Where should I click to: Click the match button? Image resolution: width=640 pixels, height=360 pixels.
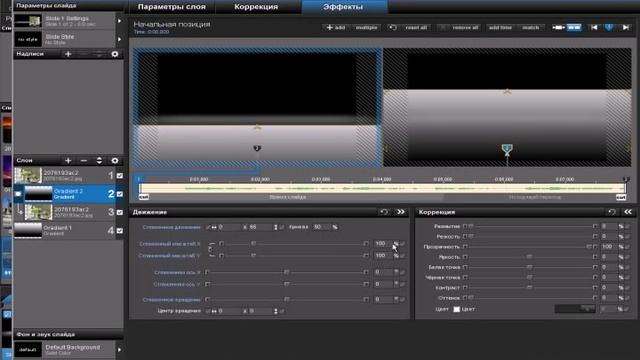click(x=531, y=27)
